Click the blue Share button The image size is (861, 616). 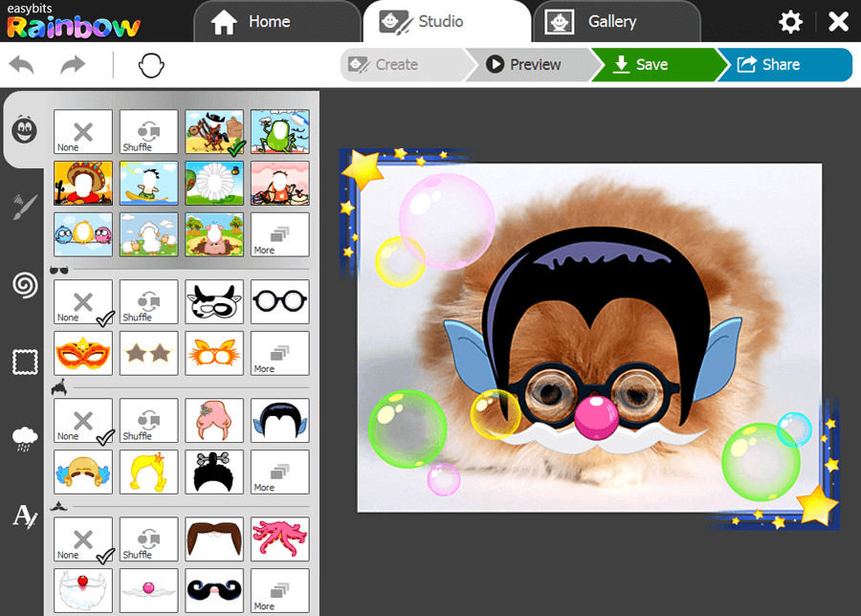[x=781, y=65]
